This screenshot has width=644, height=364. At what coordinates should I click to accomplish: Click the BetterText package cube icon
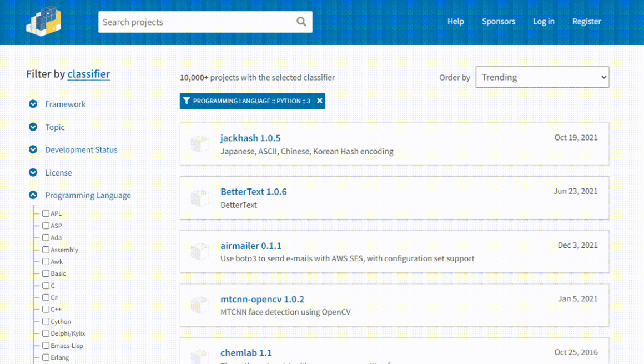tap(200, 198)
